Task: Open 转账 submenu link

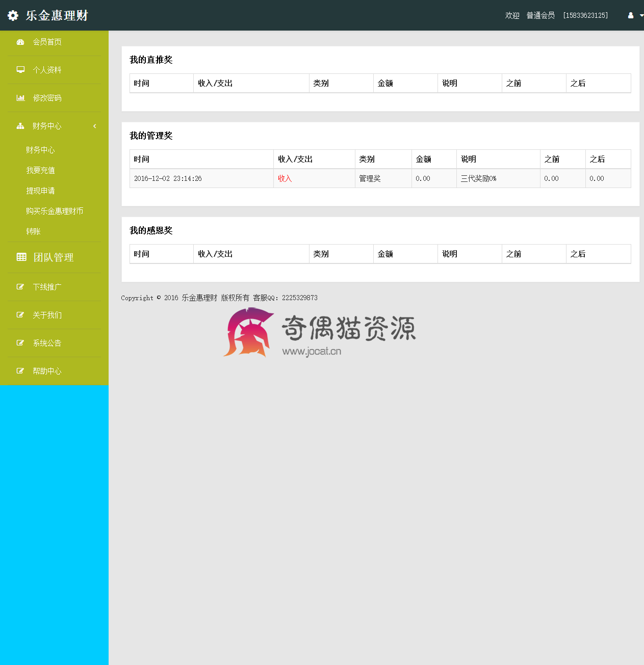Action: (x=33, y=231)
